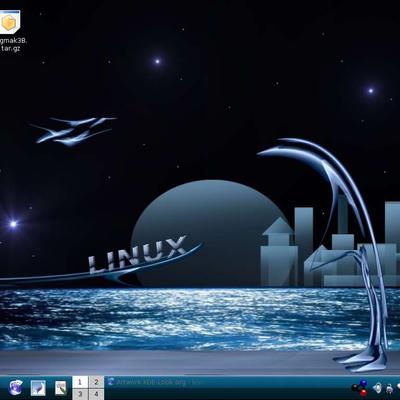
Task: Switch to virtual desktop 3
Action: 80,394
